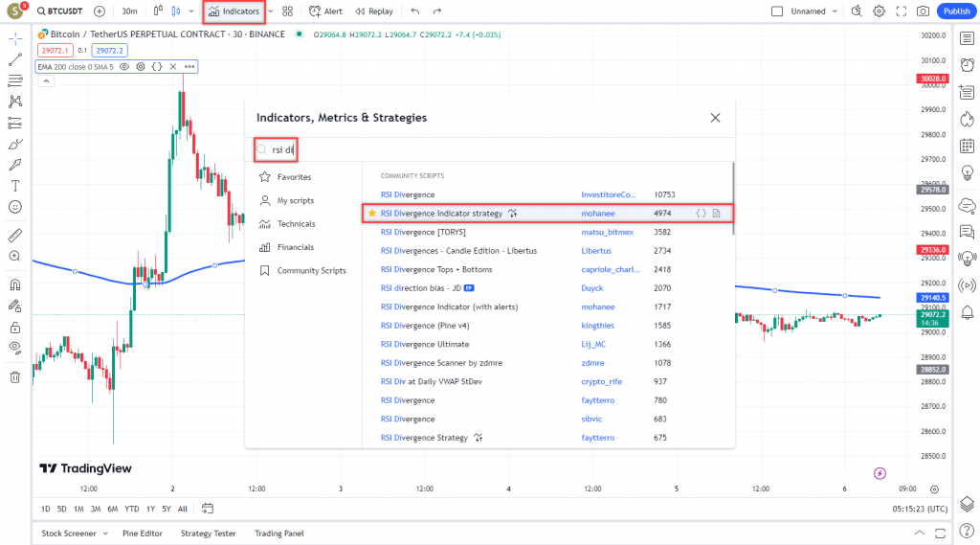Open the help question mark icon

(967, 532)
